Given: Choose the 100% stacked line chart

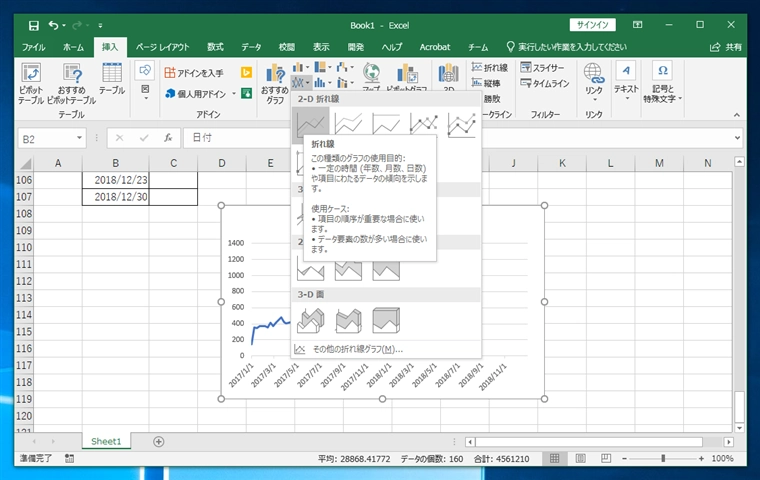Looking at the screenshot, I should pyautogui.click(x=387, y=123).
